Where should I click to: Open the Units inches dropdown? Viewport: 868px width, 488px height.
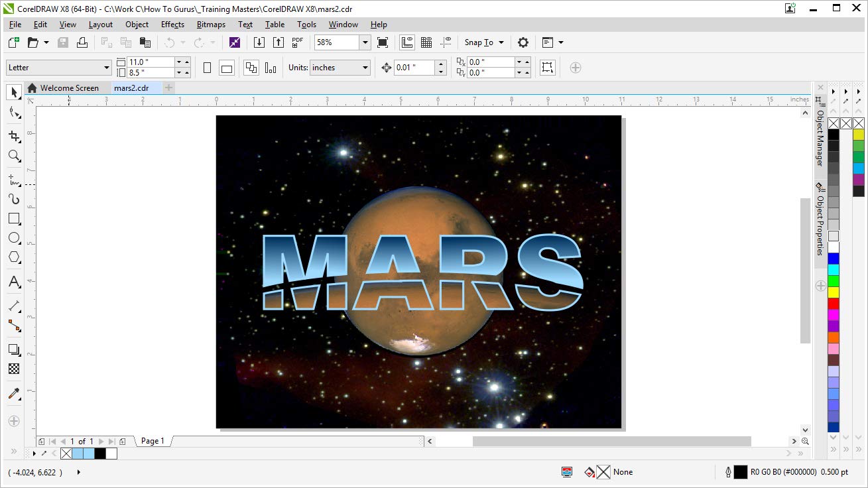[365, 68]
